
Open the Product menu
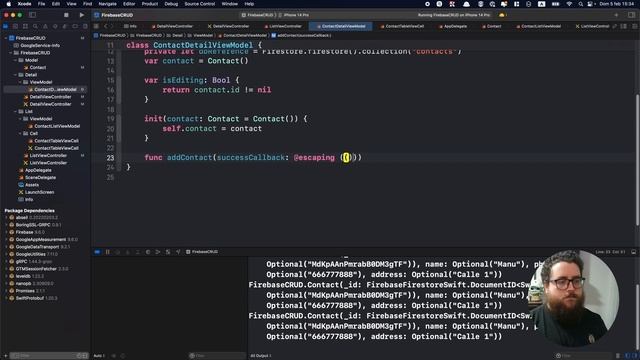pos(150,4)
